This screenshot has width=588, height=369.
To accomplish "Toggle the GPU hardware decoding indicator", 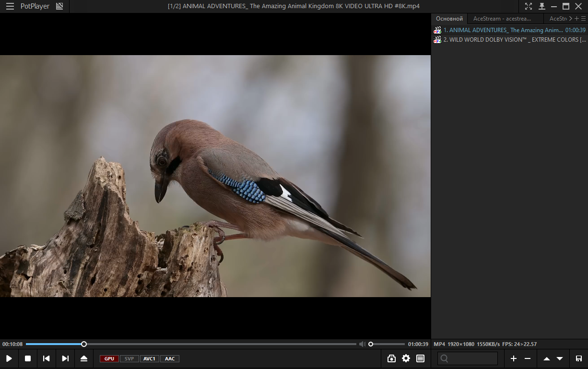I will pyautogui.click(x=109, y=358).
